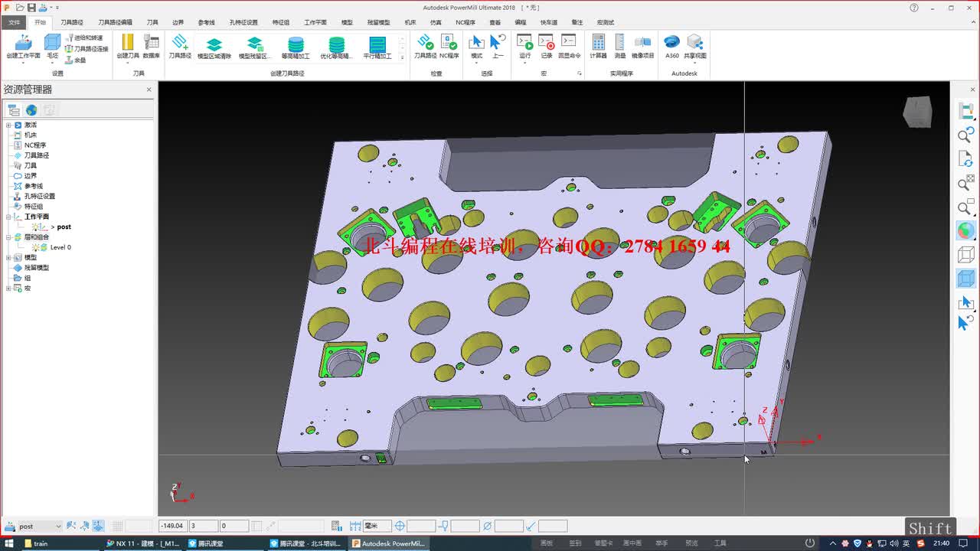Toggle the highlighted blue box view button
The width and height of the screenshot is (980, 551).
[x=966, y=279]
